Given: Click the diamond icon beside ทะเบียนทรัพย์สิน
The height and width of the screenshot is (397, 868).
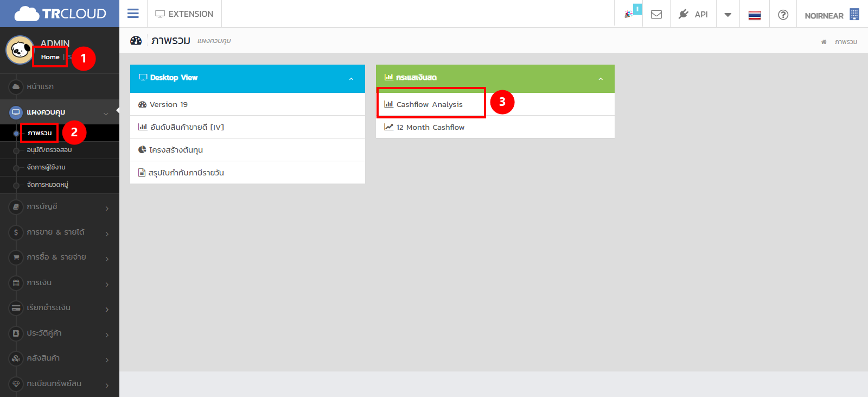Looking at the screenshot, I should pos(16,383).
